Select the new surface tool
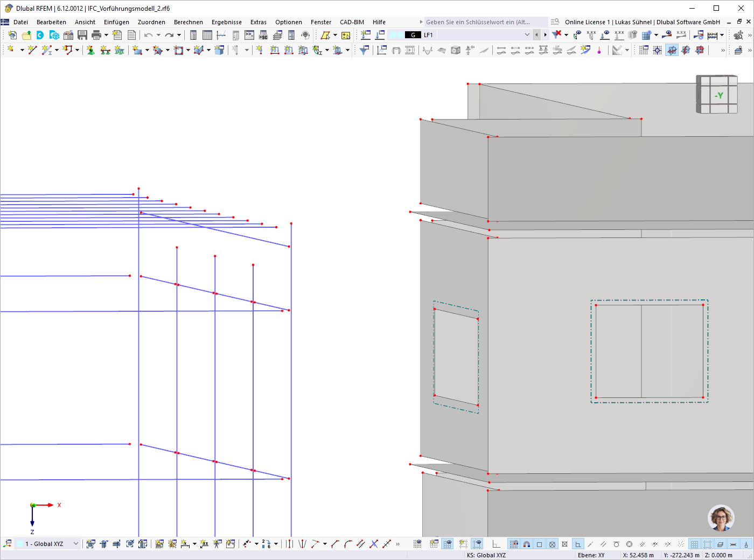 [138, 50]
